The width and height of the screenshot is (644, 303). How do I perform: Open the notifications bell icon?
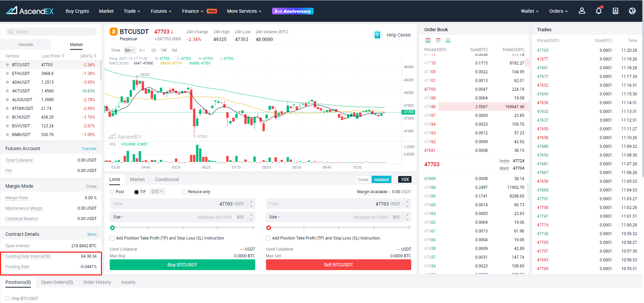[x=599, y=11]
